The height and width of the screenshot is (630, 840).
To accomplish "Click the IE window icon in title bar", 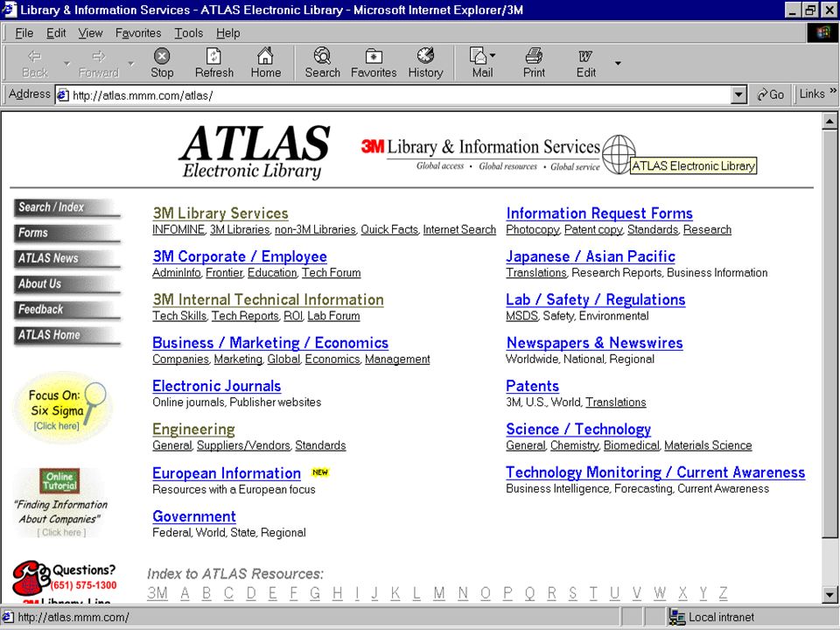I will (10, 10).
